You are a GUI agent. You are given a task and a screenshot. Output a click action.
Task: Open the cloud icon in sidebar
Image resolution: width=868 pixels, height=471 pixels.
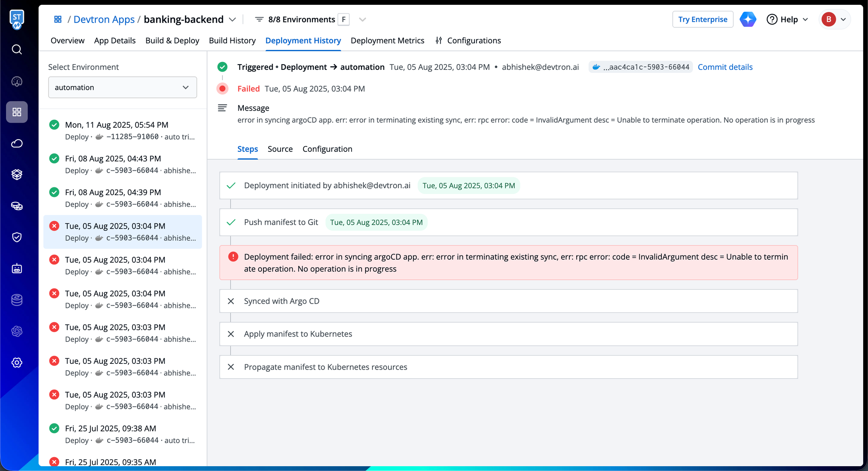pos(17,144)
